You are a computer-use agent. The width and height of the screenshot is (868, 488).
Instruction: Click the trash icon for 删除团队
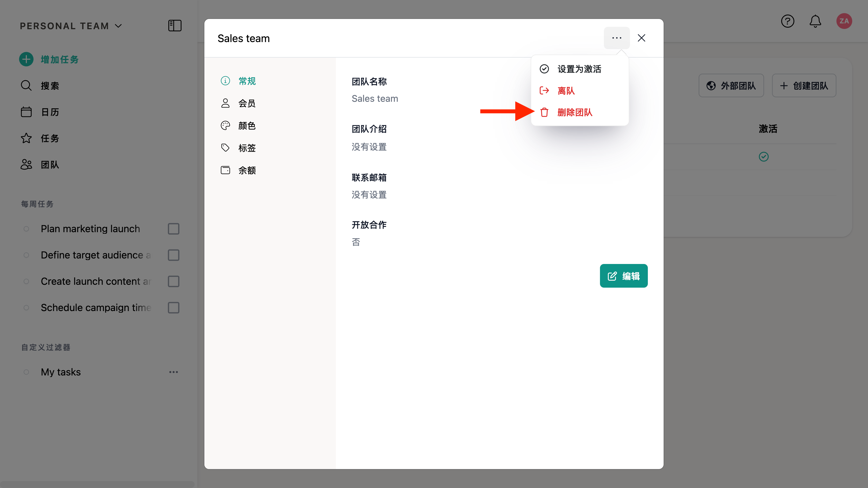(544, 112)
